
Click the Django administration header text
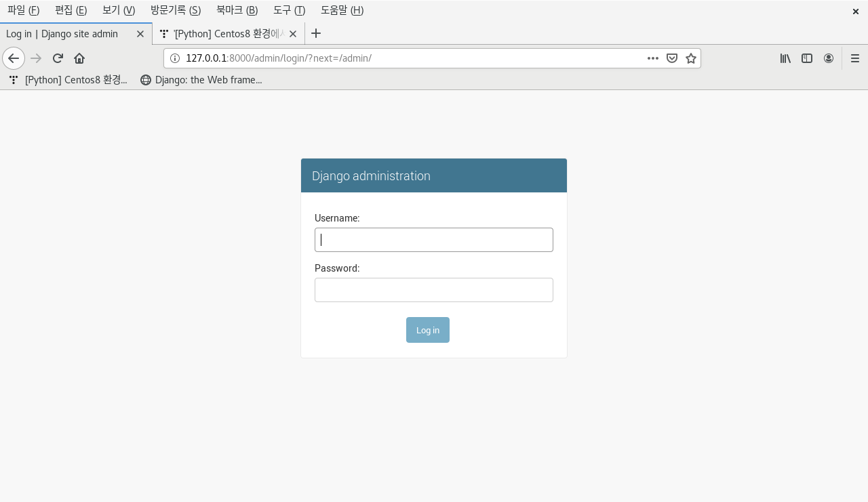371,175
